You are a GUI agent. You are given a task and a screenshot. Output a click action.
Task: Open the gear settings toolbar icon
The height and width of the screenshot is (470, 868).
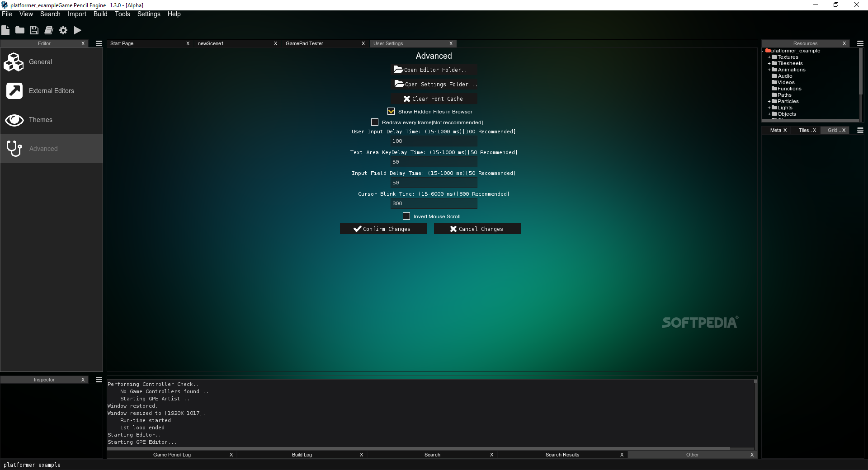pyautogui.click(x=63, y=30)
